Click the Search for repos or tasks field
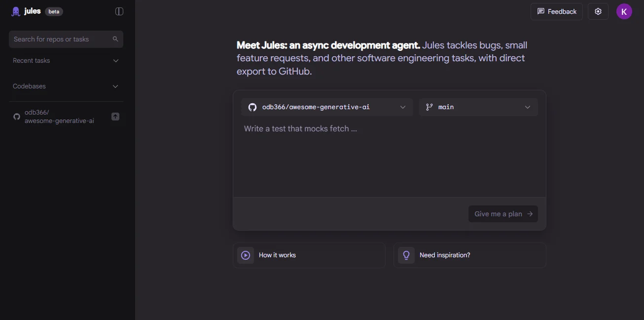 (66, 39)
